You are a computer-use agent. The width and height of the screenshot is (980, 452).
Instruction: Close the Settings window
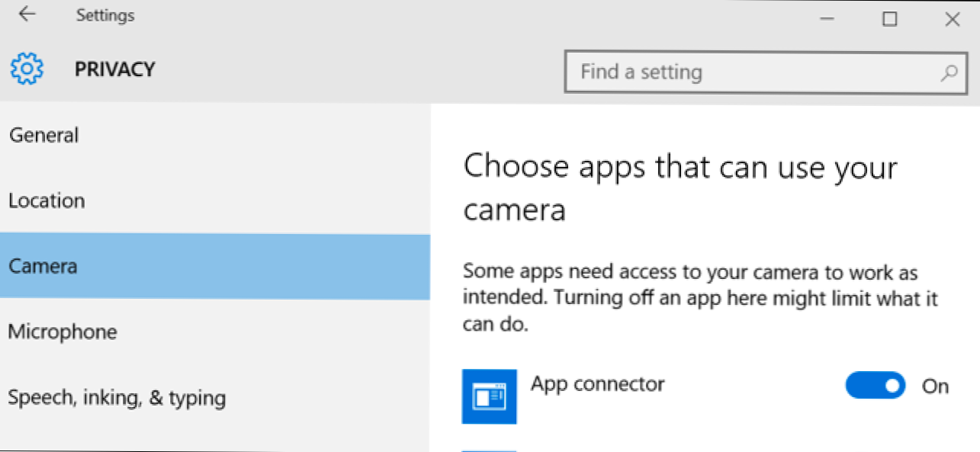(x=952, y=19)
